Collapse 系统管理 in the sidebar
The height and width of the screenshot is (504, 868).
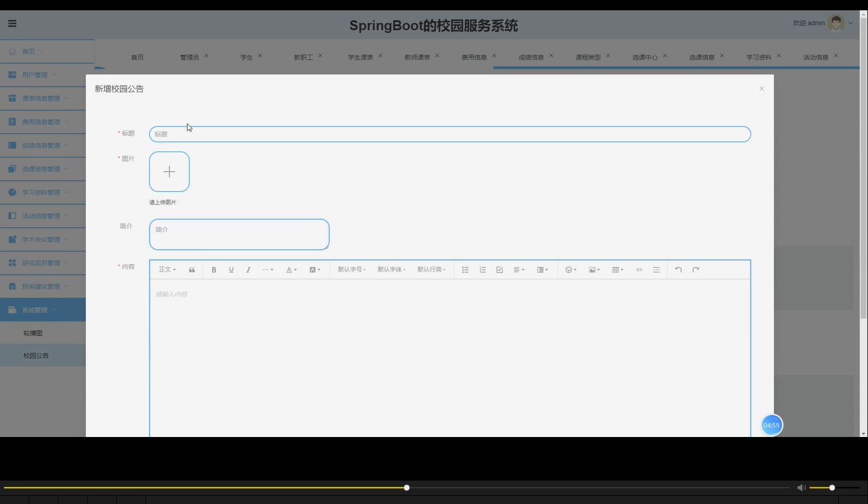[43, 310]
